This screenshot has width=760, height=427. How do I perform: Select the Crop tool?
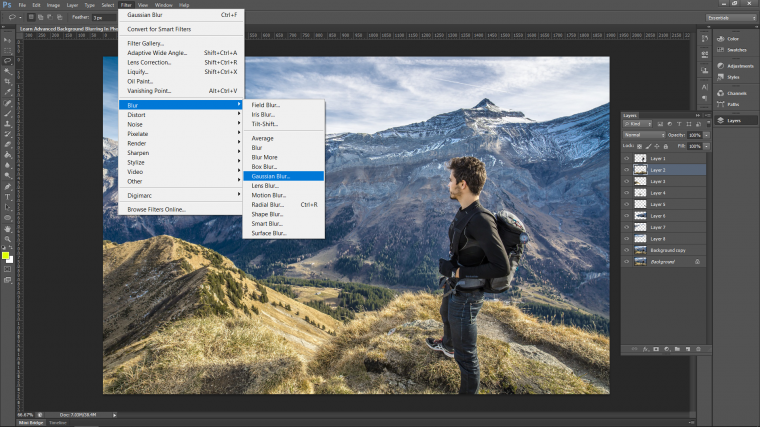pyautogui.click(x=7, y=81)
